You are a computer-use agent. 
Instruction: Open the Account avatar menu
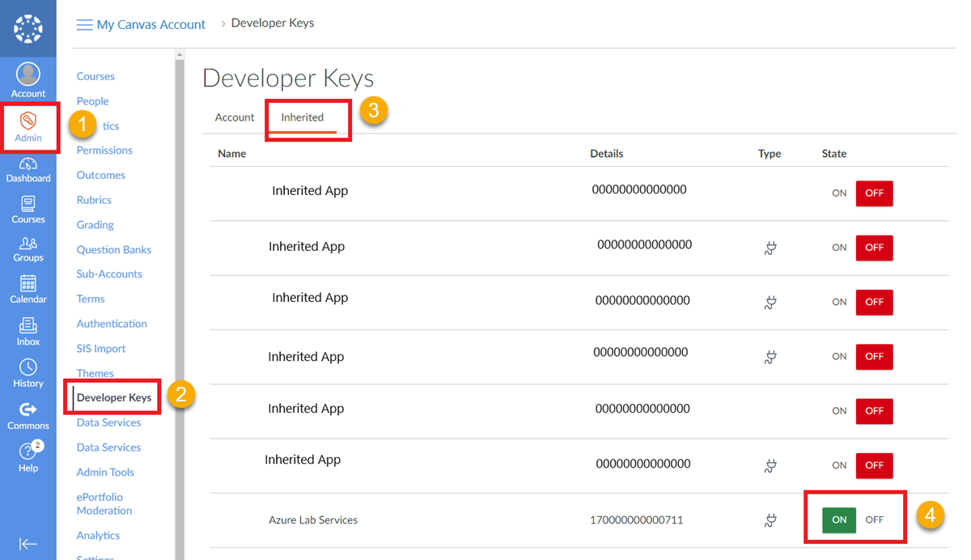28,80
